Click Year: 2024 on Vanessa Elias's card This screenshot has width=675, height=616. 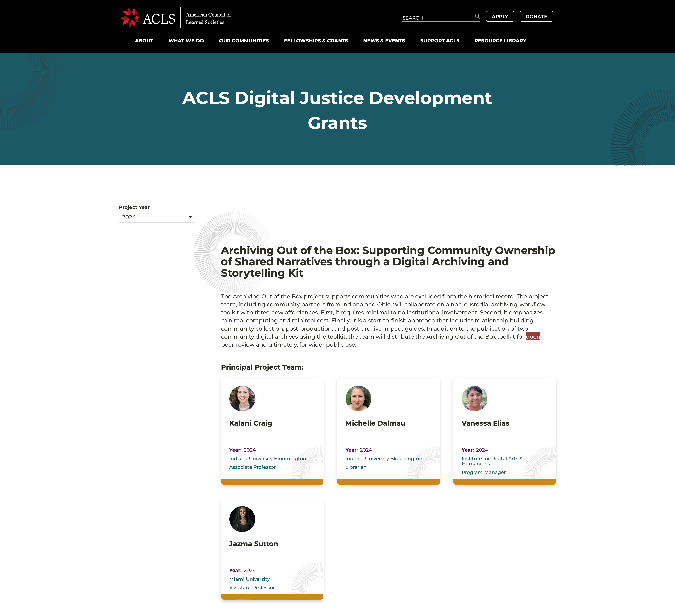coord(474,450)
